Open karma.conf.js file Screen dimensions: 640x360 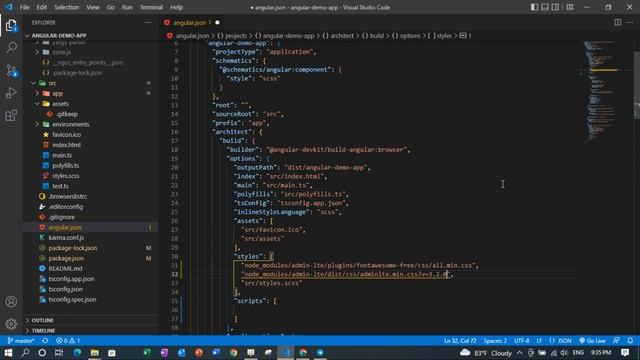pyautogui.click(x=66, y=238)
